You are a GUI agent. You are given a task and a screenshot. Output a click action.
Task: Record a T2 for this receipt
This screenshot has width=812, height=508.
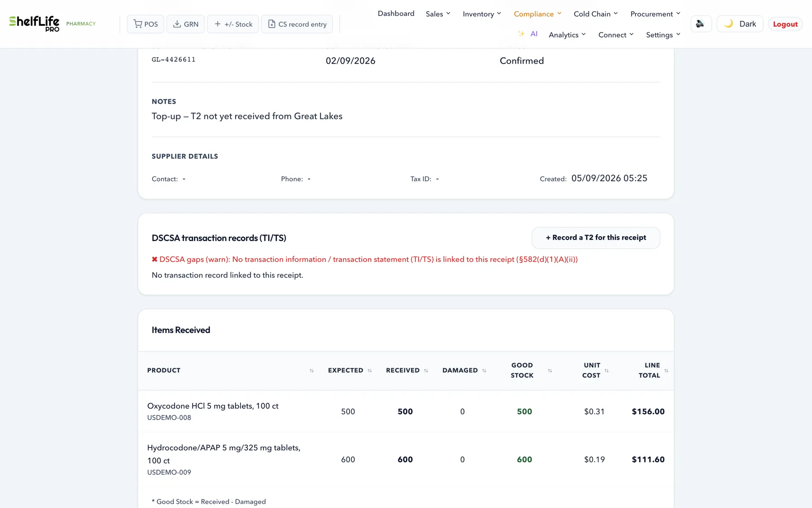[x=595, y=238]
